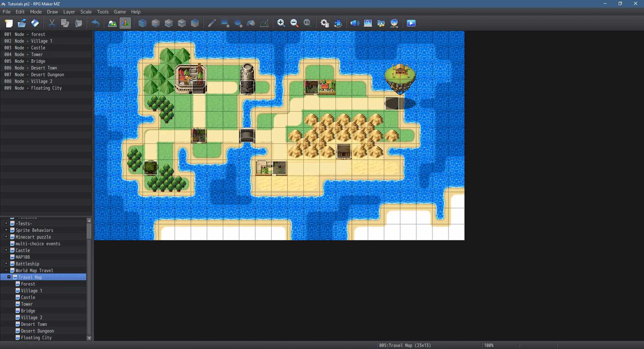Screen dimensions: 644x349
Task: Select event 001 Node - forest
Action: (x=46, y=34)
